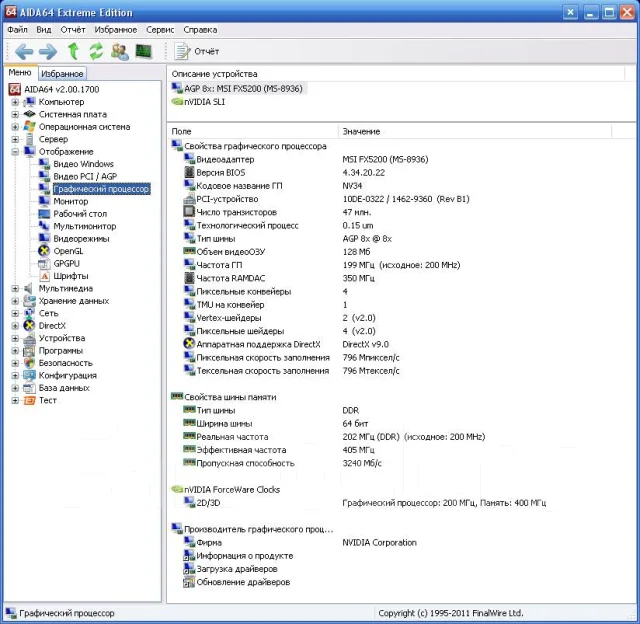Click the Back arrow toolbar icon
640x624 pixels.
(x=24, y=51)
